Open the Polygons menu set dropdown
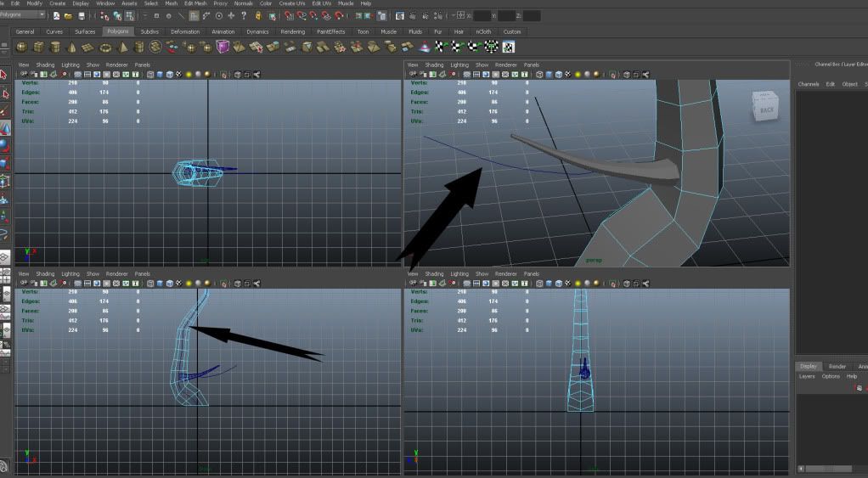Viewport: 868px width, 478px height. (23, 14)
